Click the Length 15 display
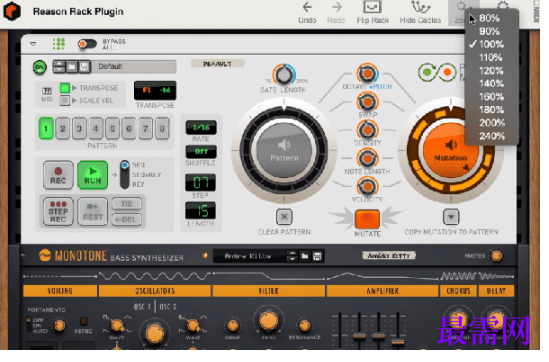The height and width of the screenshot is (362, 549). tap(201, 211)
